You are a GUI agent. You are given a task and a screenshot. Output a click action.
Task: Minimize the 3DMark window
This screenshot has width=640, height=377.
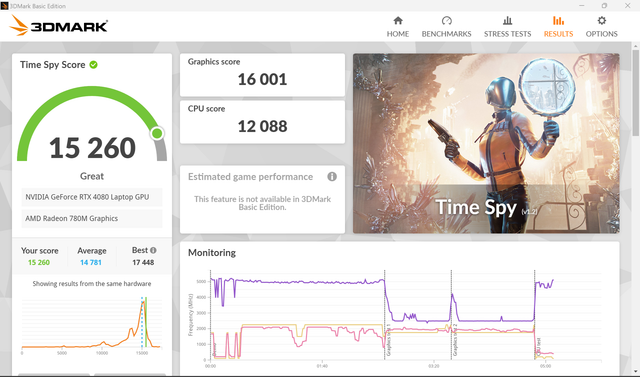(581, 5)
